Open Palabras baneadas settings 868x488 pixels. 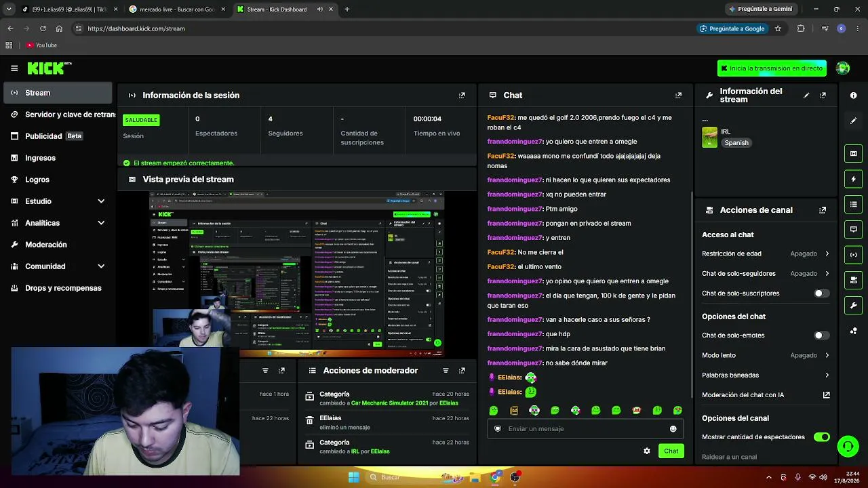tap(766, 375)
